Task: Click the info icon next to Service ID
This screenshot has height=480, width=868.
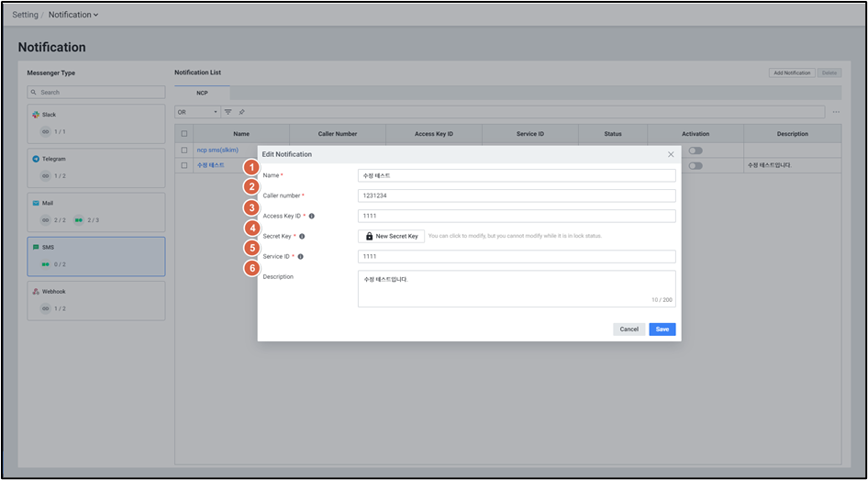Action: (x=300, y=257)
